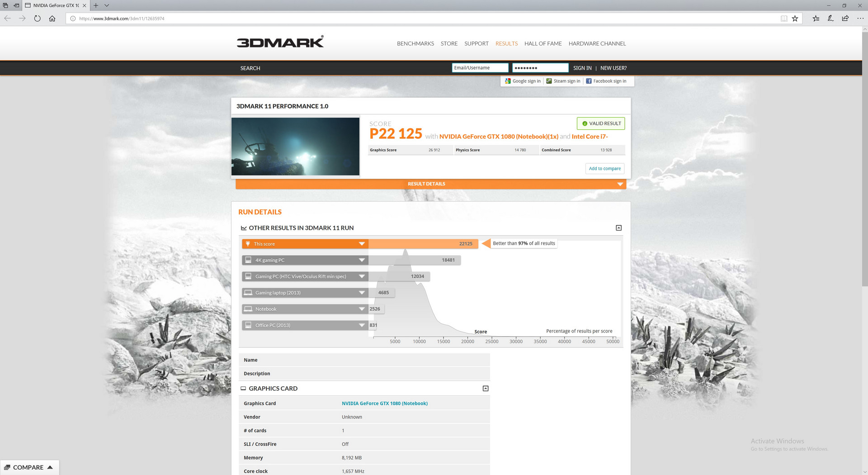Click the 12034 grey score bar

[399, 276]
